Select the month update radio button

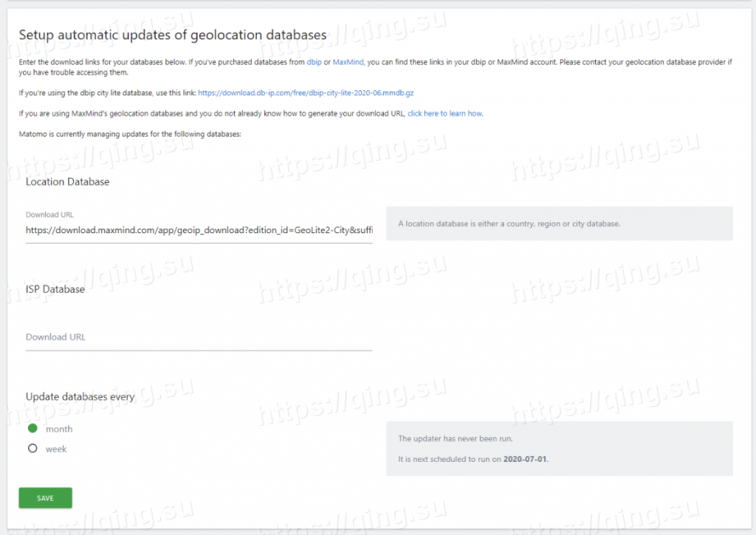32,429
